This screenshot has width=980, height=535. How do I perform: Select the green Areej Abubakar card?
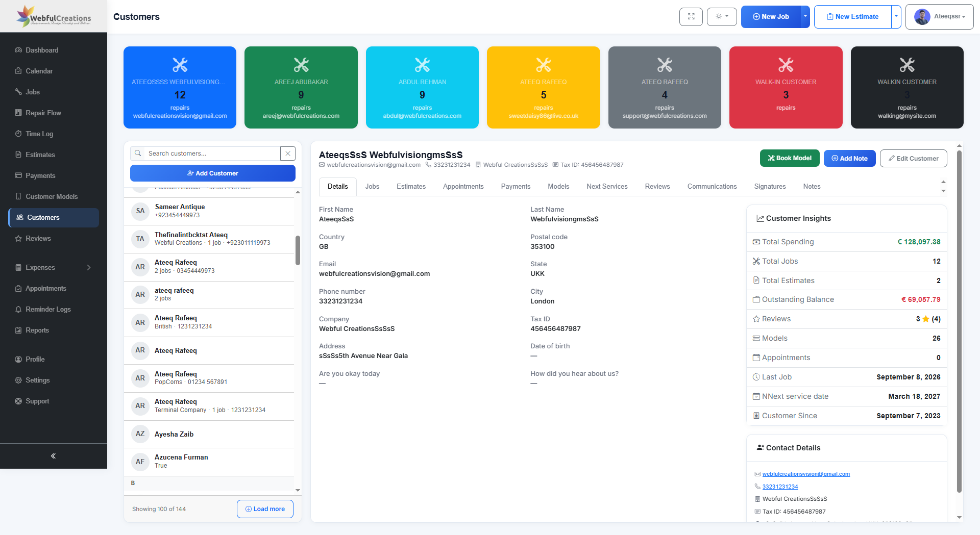click(301, 87)
